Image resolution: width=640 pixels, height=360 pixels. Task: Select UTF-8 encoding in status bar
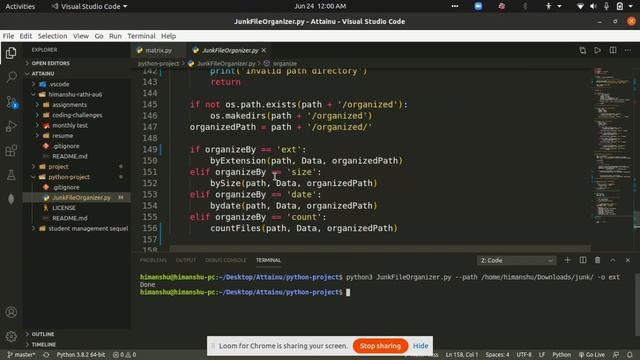coord(524,355)
